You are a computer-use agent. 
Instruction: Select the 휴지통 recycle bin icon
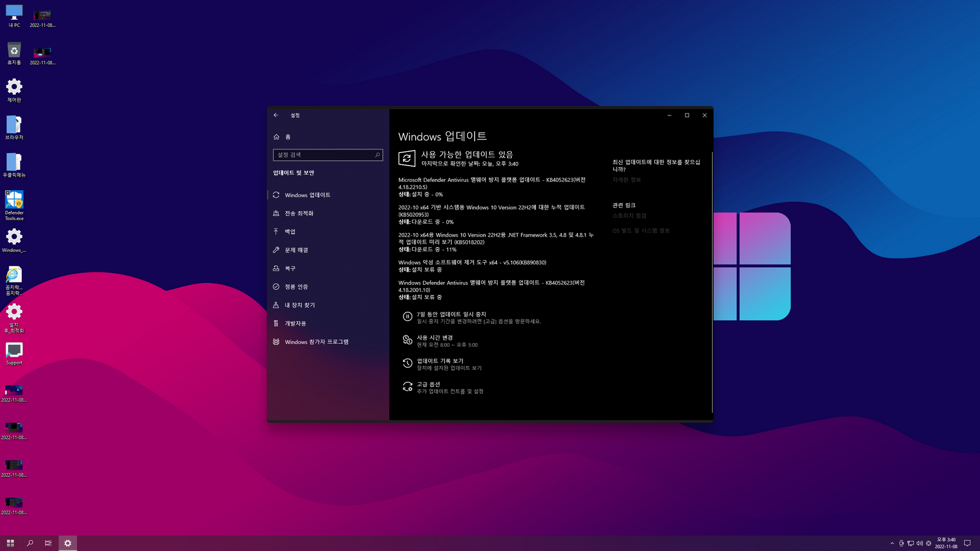14,54
